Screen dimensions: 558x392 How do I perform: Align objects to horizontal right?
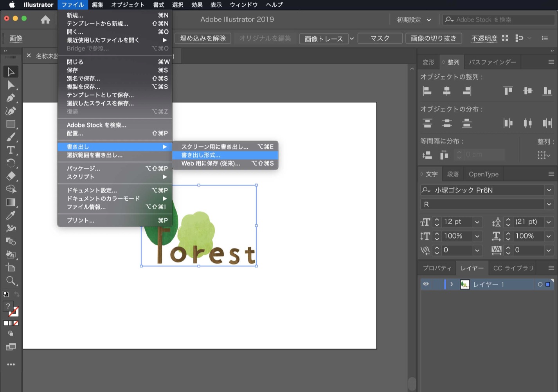point(466,91)
